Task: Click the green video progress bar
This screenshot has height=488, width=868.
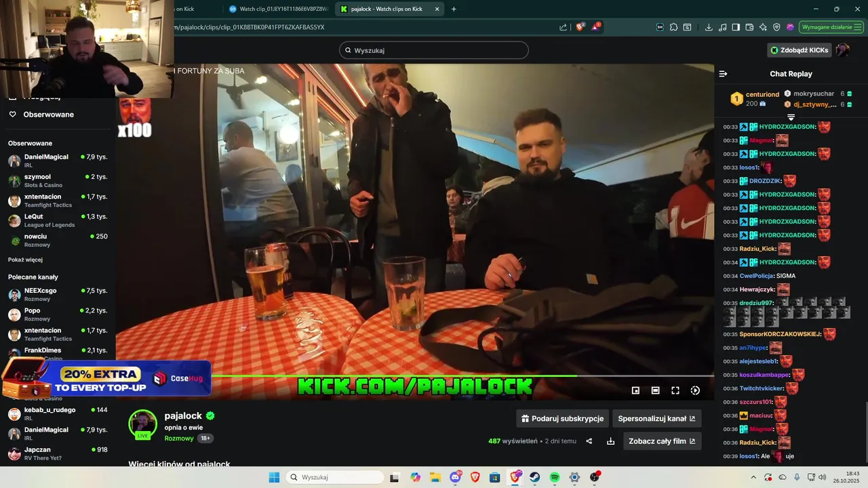Action: 394,375
